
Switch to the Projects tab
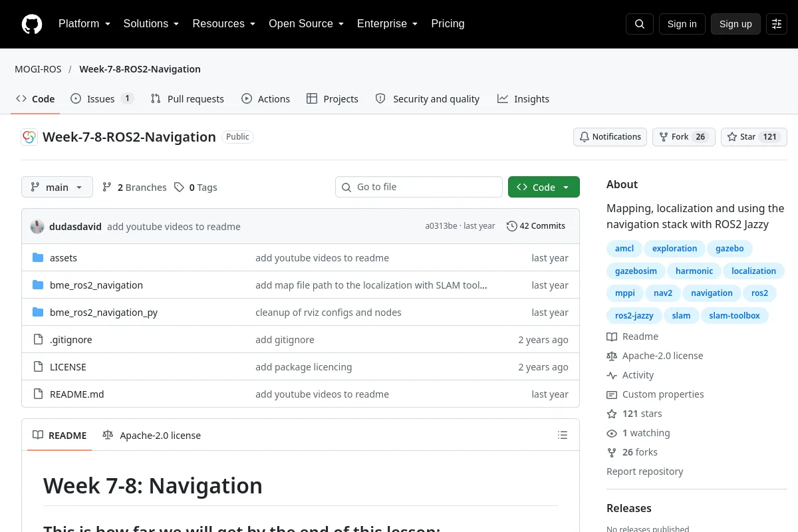(332, 99)
